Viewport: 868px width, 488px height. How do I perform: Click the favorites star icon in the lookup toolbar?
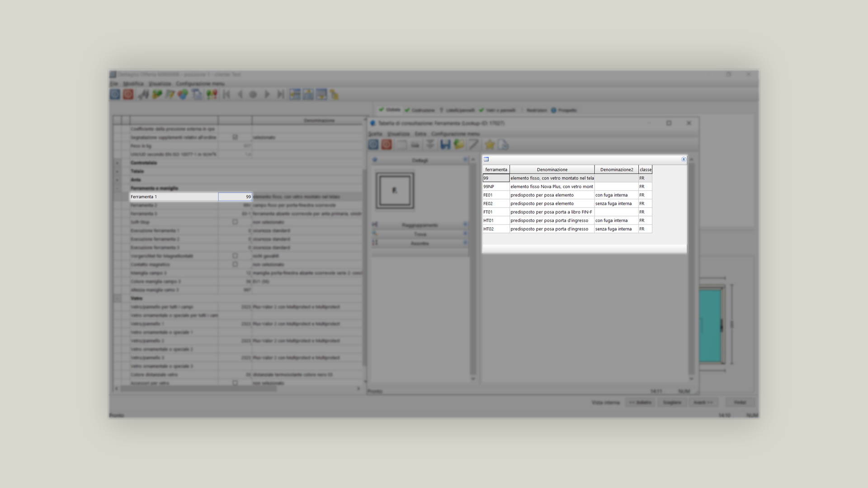489,145
